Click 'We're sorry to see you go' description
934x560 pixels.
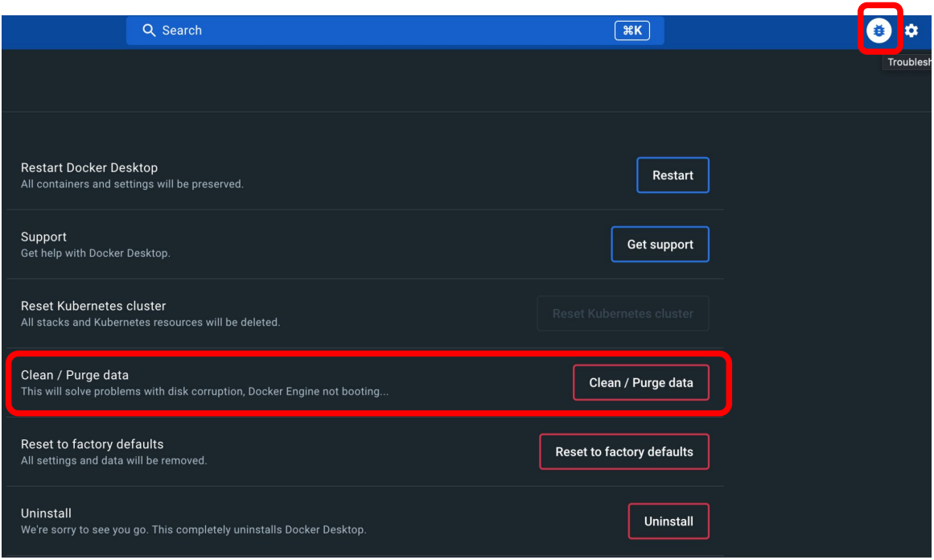[x=193, y=529]
